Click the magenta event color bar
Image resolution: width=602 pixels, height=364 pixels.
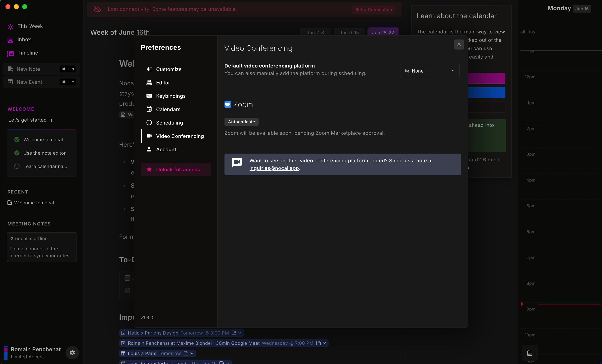[486, 78]
